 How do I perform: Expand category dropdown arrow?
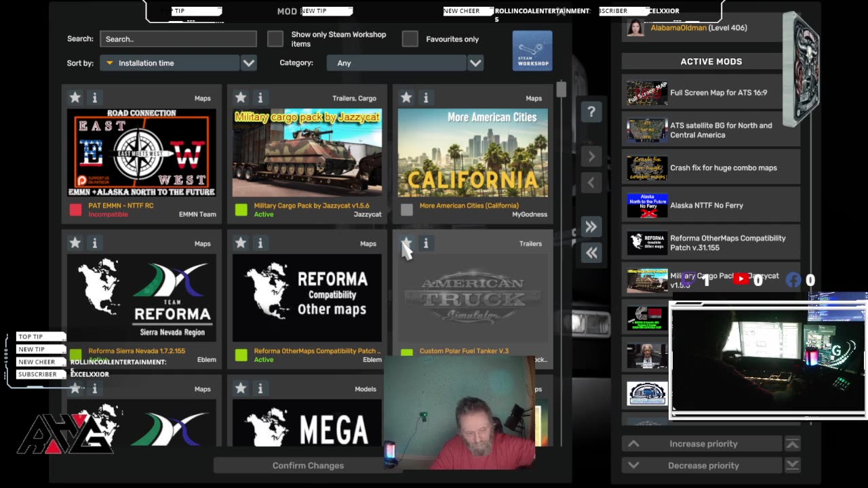[x=475, y=63]
